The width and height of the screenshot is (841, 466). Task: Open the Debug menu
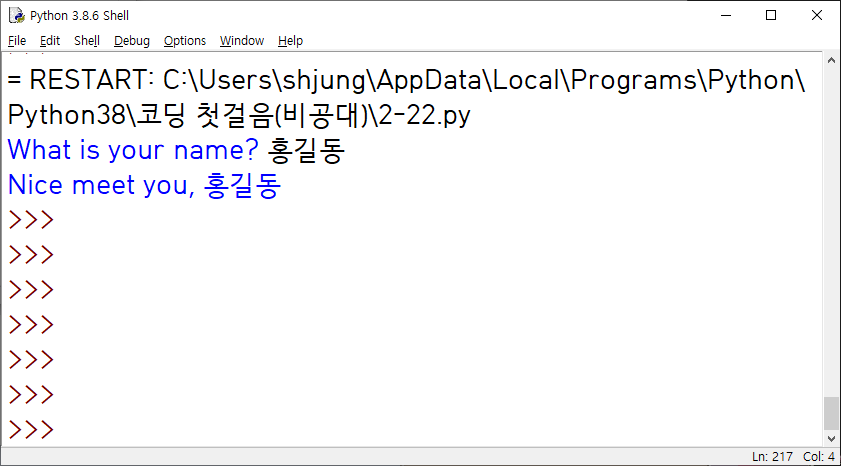(x=131, y=41)
